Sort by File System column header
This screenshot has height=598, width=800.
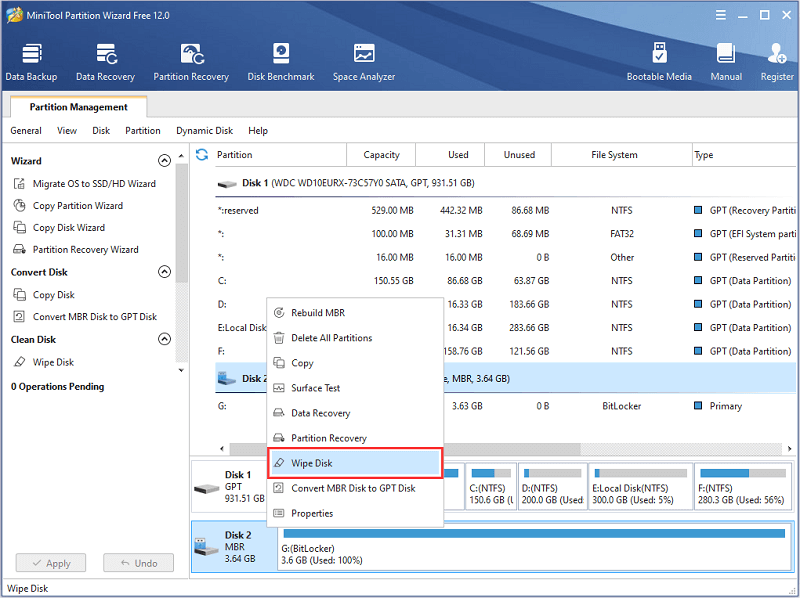point(622,155)
